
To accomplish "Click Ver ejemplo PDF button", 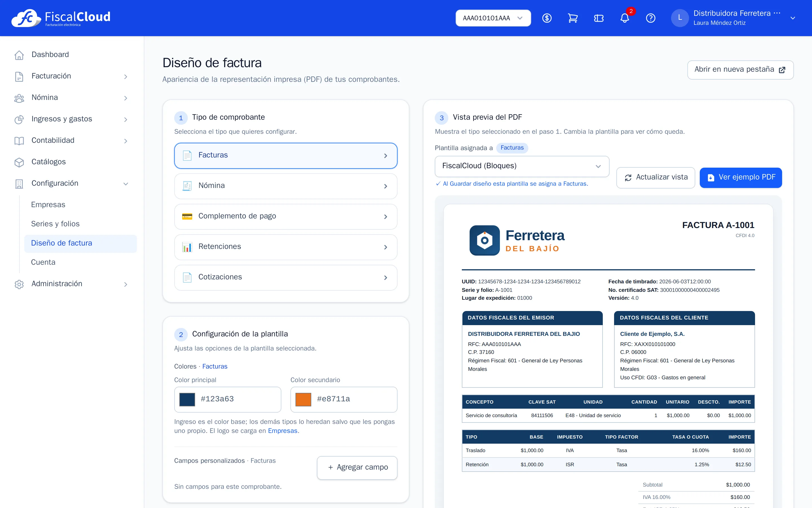I will point(741,178).
